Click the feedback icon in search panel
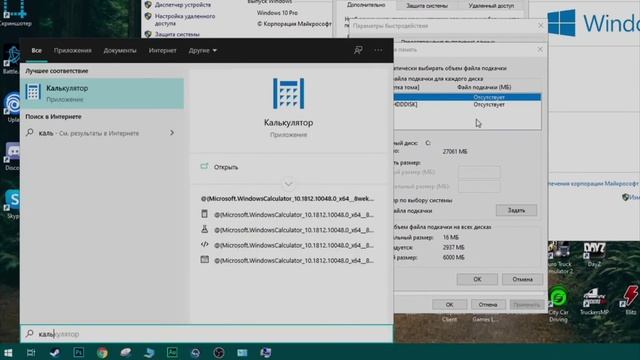Viewport: 640px width, 360px height. 358,50
